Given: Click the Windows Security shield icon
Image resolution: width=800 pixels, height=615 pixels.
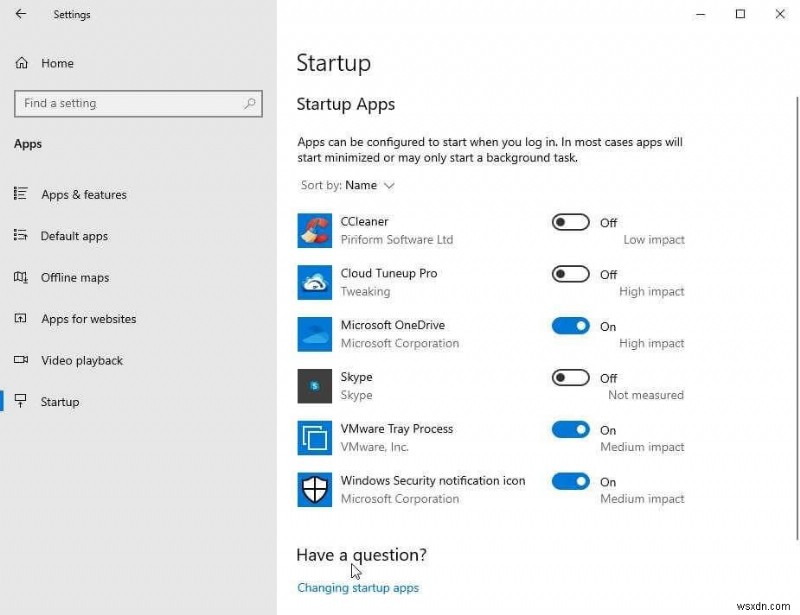Looking at the screenshot, I should [314, 489].
